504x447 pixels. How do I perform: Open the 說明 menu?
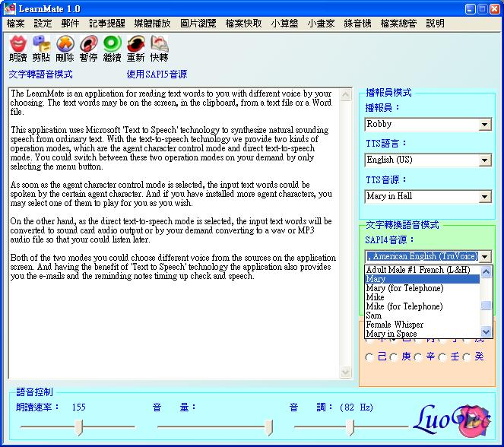coord(436,24)
